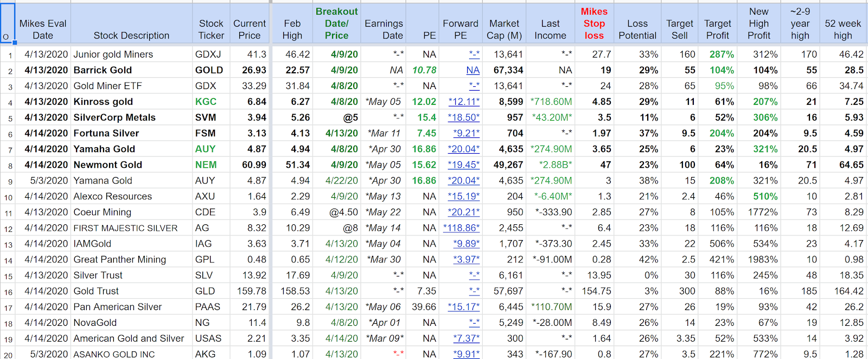Click the *May 22 earnings date cell
This screenshot has height=359, width=868.
(x=384, y=212)
